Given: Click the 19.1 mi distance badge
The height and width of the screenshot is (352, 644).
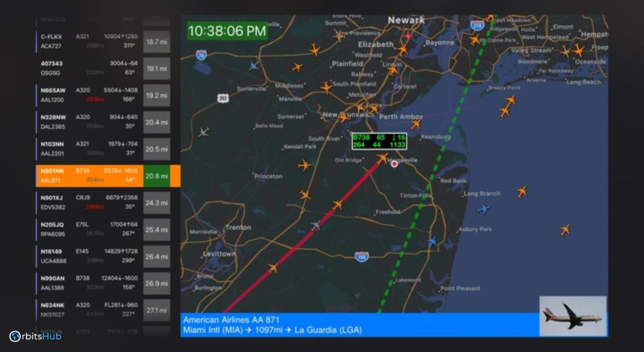Looking at the screenshot, I should (x=157, y=68).
